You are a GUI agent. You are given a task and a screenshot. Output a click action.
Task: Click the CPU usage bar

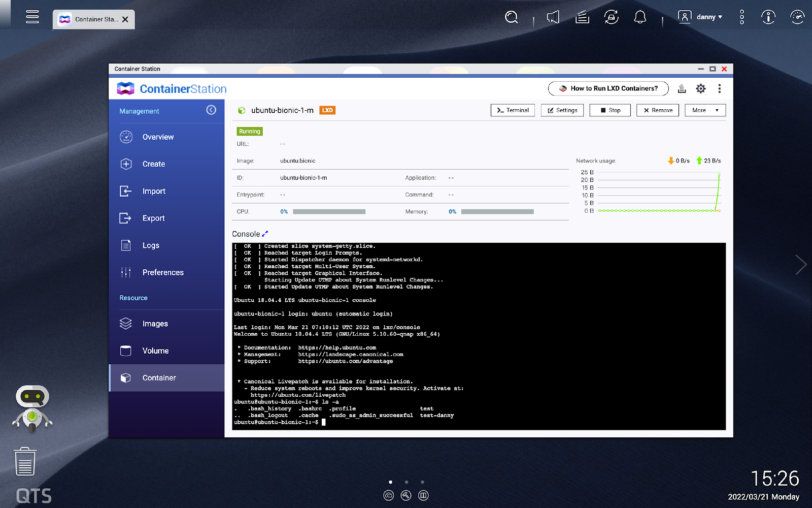329,212
